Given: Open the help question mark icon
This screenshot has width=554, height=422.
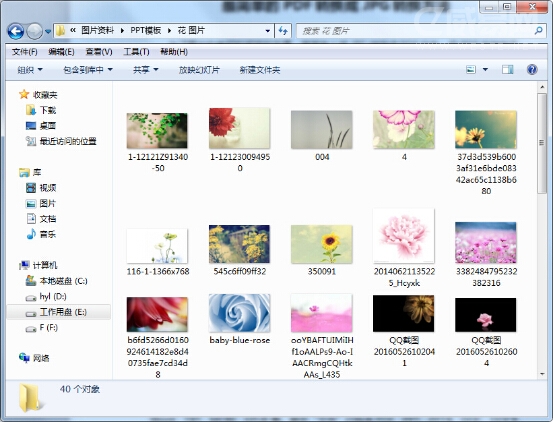Looking at the screenshot, I should [x=532, y=69].
